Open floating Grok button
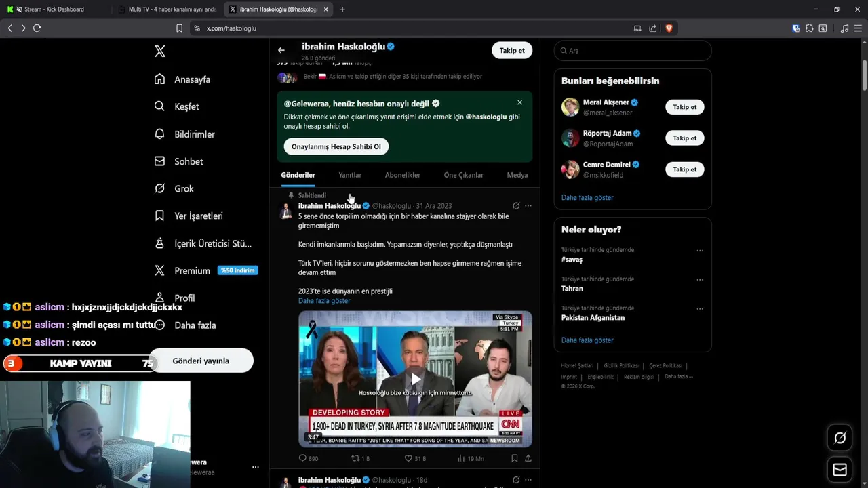Screen dimensions: 868x488 [840, 438]
